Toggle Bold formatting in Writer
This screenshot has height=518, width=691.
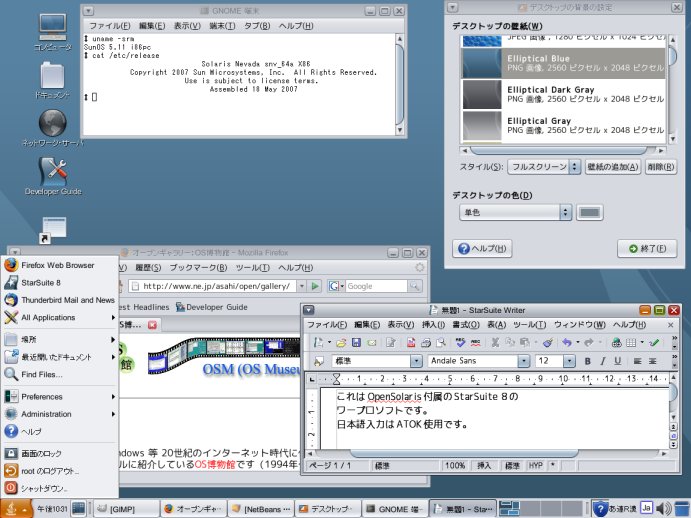pos(587,361)
